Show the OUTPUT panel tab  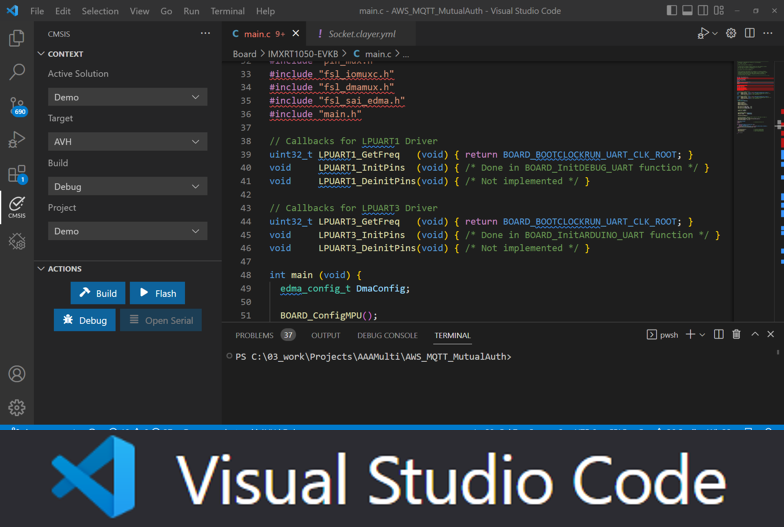pos(326,335)
